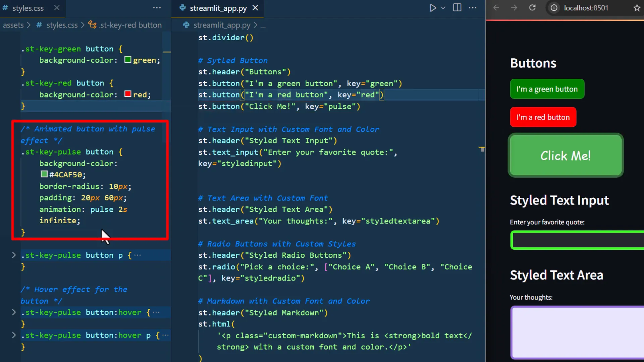This screenshot has height=362, width=644.
Task: Click the CSS symbol icon before .st-key-red button breadcrumb
Action: point(92,24)
